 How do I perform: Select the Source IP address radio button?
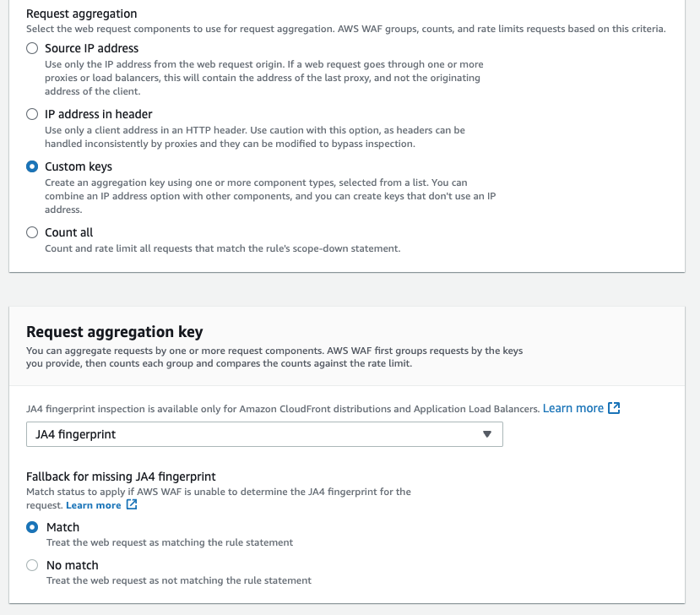tap(32, 48)
